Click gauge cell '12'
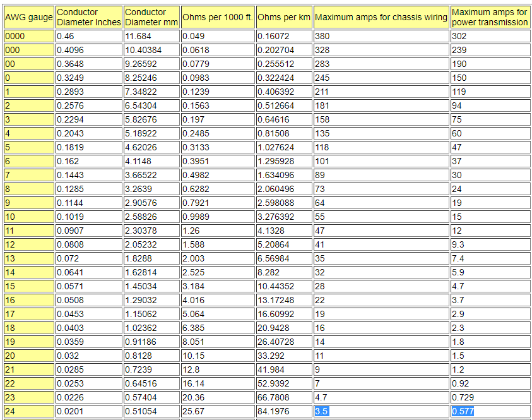 [29, 244]
